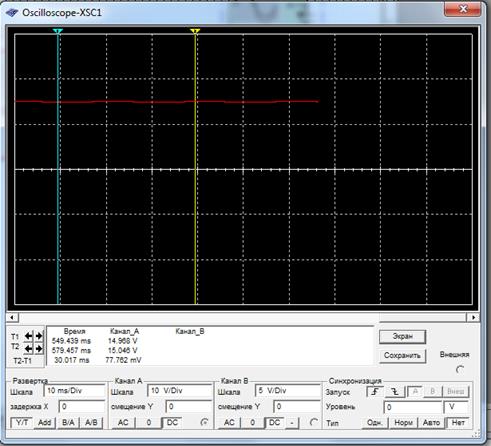Select the yellow T2 cursor marker
This screenshot has height=446, width=491.
pyautogui.click(x=195, y=31)
